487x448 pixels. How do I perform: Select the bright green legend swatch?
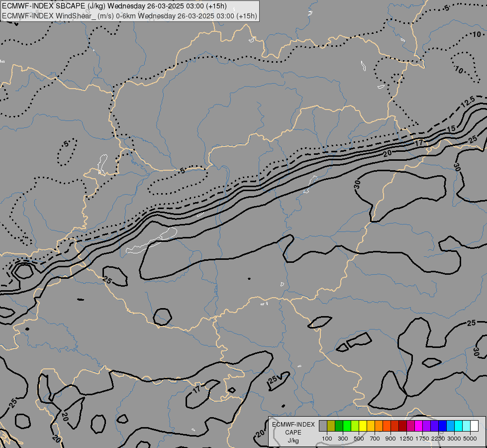(x=347, y=426)
